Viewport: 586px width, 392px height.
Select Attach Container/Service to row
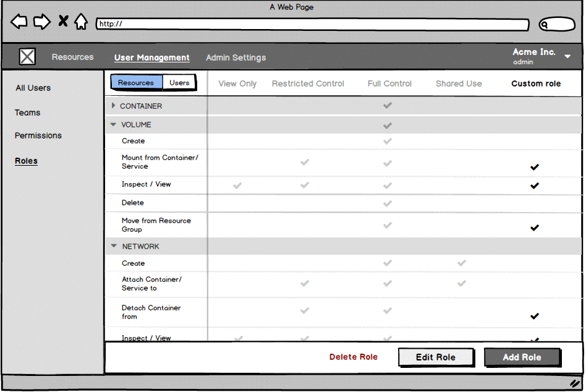point(344,284)
